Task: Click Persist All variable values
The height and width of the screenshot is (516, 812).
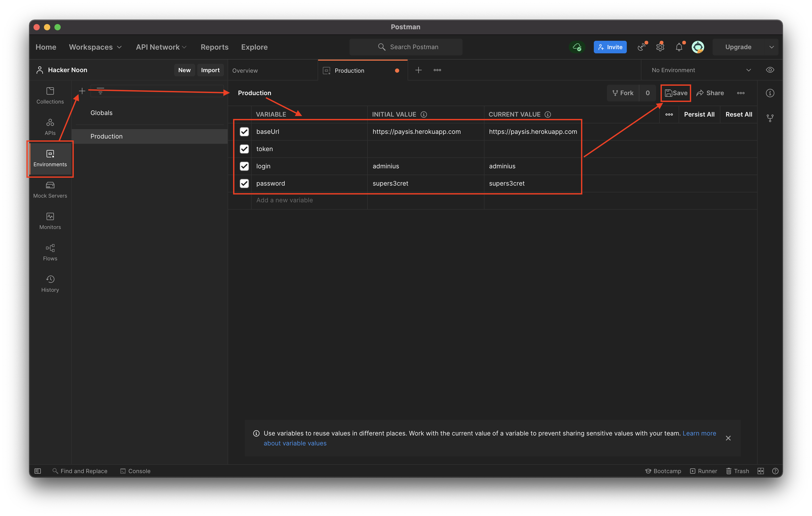Action: click(699, 114)
